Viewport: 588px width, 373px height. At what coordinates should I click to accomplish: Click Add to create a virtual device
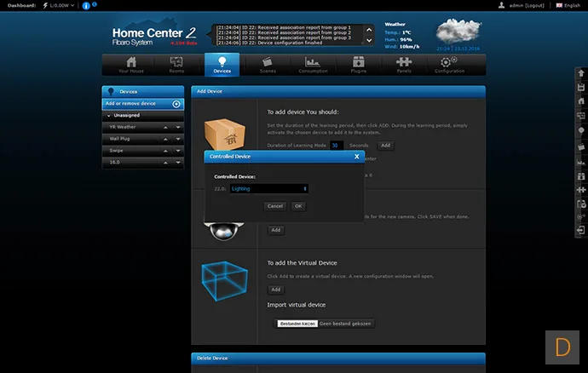pyautogui.click(x=275, y=290)
